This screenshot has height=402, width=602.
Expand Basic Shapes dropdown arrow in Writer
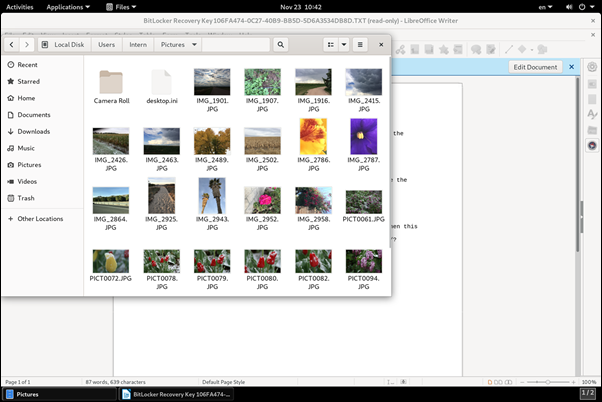(532, 50)
